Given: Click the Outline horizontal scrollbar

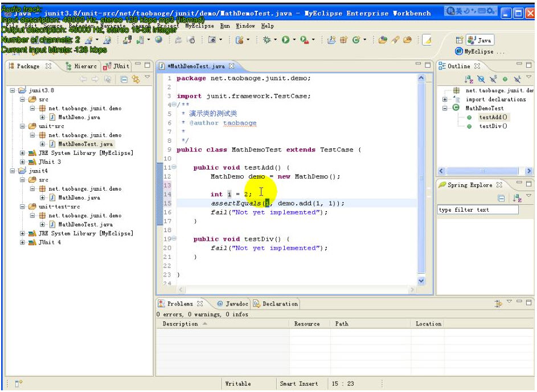Looking at the screenshot, I should click(x=481, y=171).
